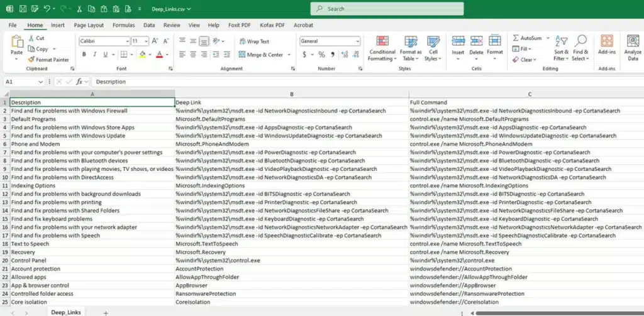
Task: Click the Accounting dollar format icon
Action: 304,55
